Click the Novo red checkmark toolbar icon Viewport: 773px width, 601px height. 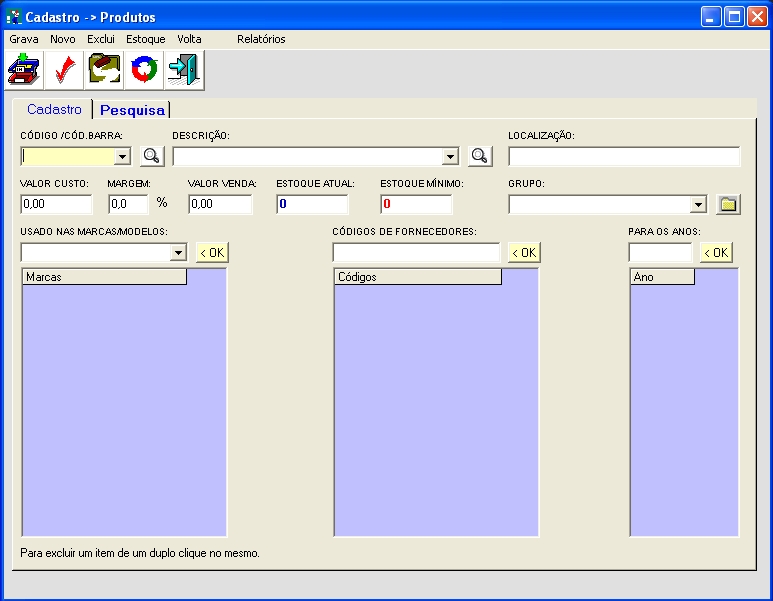pyautogui.click(x=64, y=71)
